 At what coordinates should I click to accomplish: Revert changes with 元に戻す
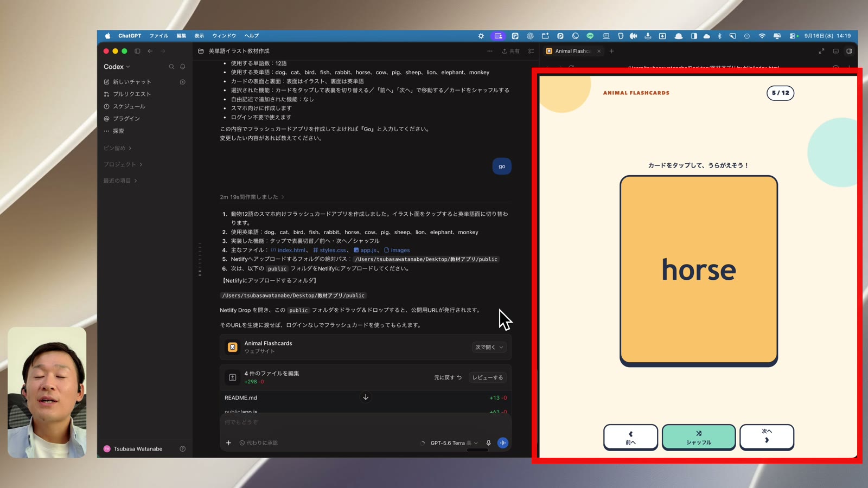click(448, 377)
